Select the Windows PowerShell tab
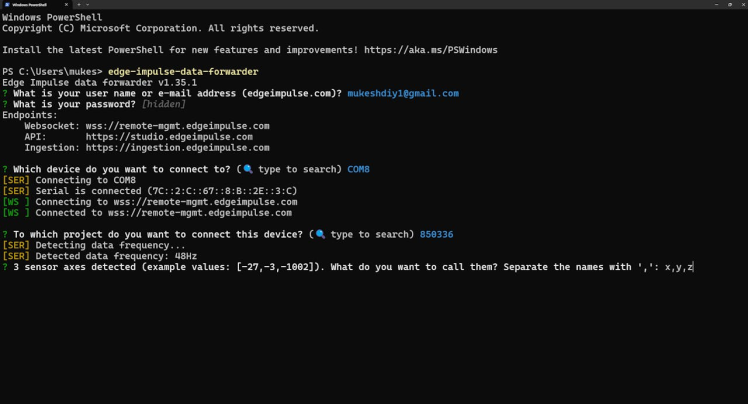Viewport: 748px width, 404px height. click(30, 5)
